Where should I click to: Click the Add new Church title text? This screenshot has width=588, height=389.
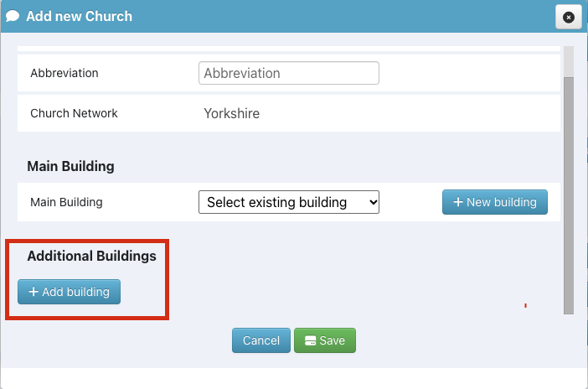[x=79, y=16]
